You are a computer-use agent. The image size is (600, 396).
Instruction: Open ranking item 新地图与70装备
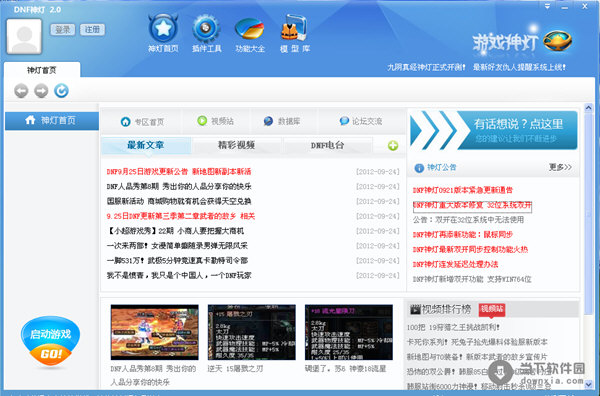(477, 357)
